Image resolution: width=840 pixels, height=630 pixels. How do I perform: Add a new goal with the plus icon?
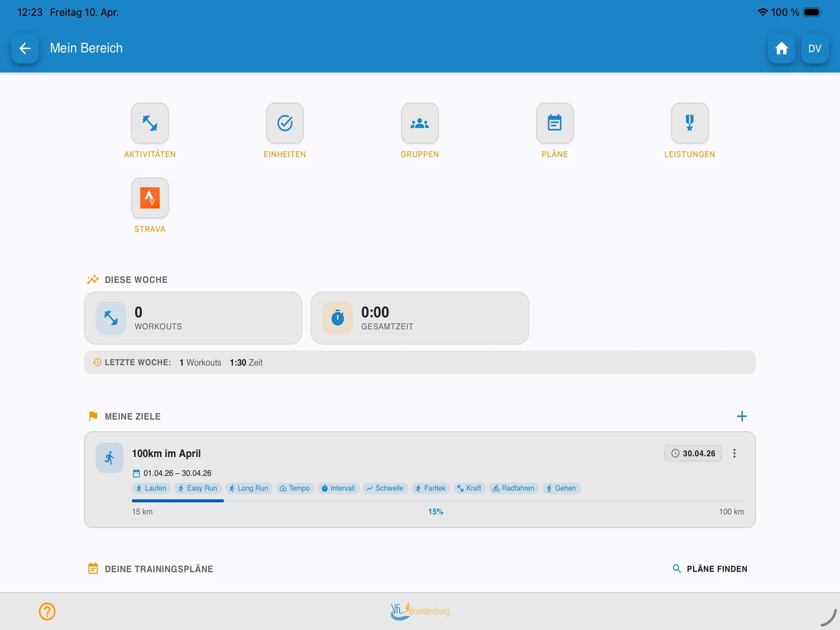click(x=742, y=416)
